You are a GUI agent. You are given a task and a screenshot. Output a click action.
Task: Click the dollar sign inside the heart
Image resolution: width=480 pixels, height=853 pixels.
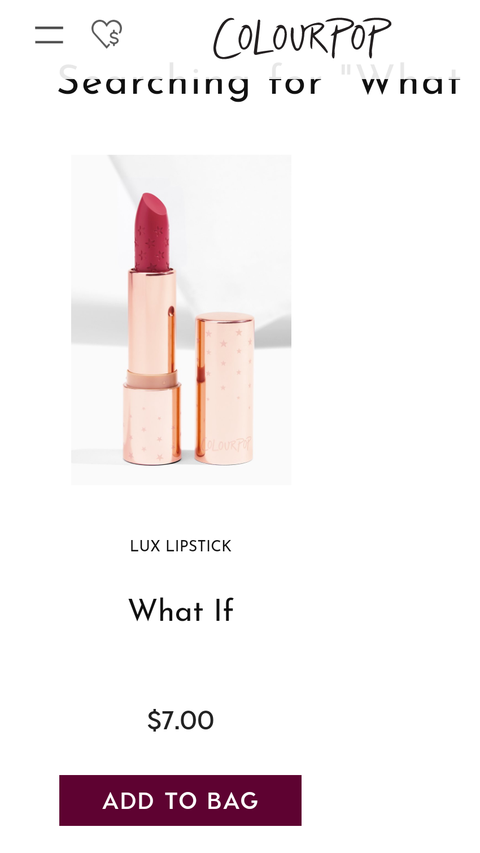114,39
